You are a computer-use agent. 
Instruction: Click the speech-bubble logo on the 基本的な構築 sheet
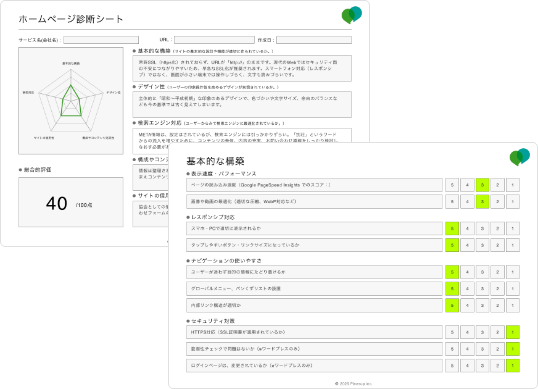[519, 157]
